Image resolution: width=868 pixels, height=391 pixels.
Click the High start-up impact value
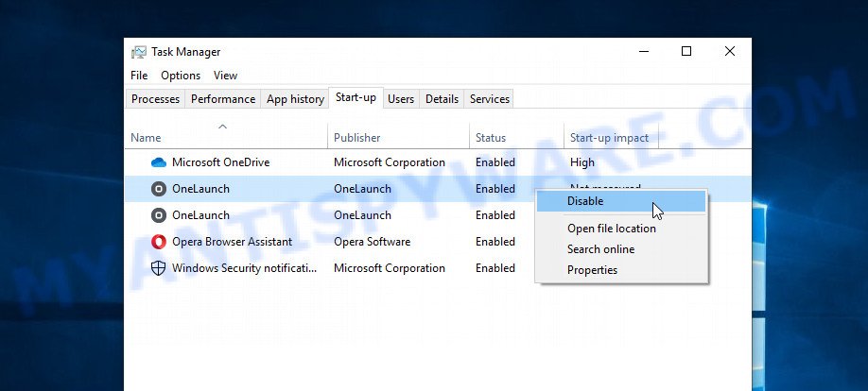pos(582,162)
